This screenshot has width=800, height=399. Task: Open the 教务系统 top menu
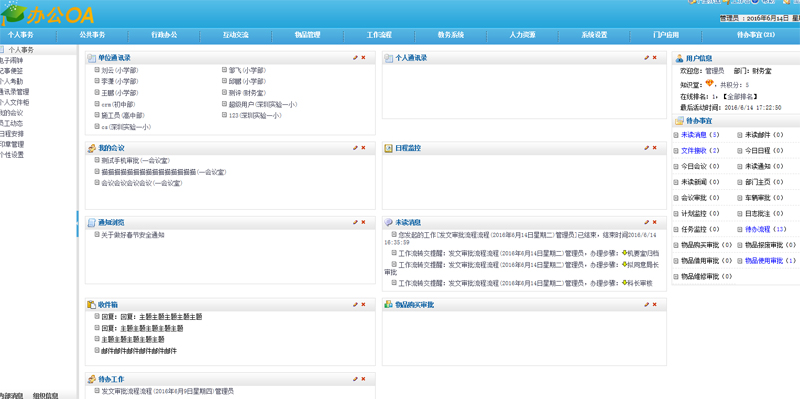(451, 35)
